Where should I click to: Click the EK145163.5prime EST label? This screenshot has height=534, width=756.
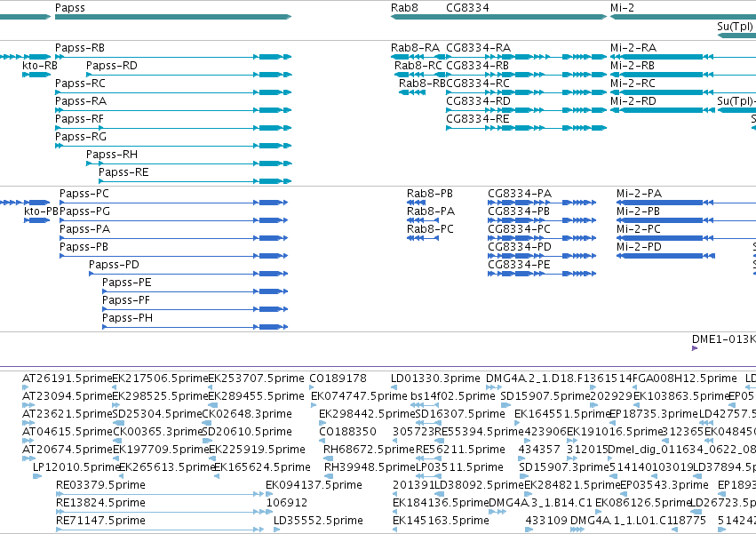441,521
